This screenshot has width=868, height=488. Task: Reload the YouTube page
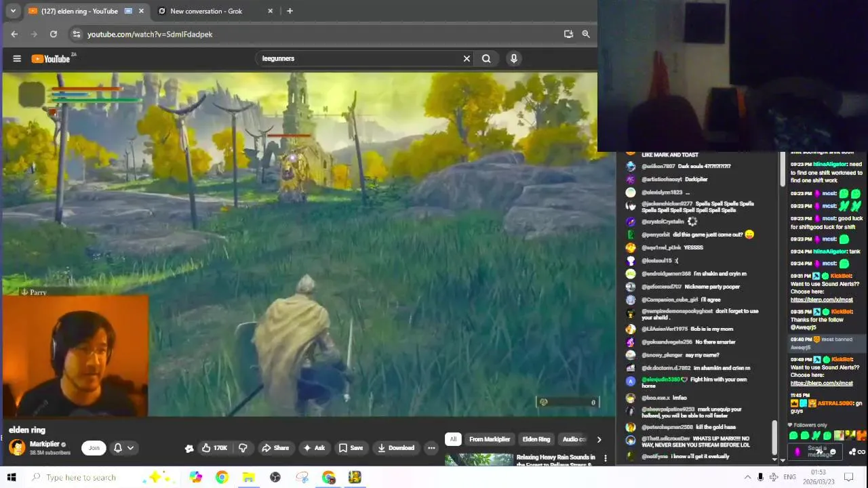click(x=54, y=34)
